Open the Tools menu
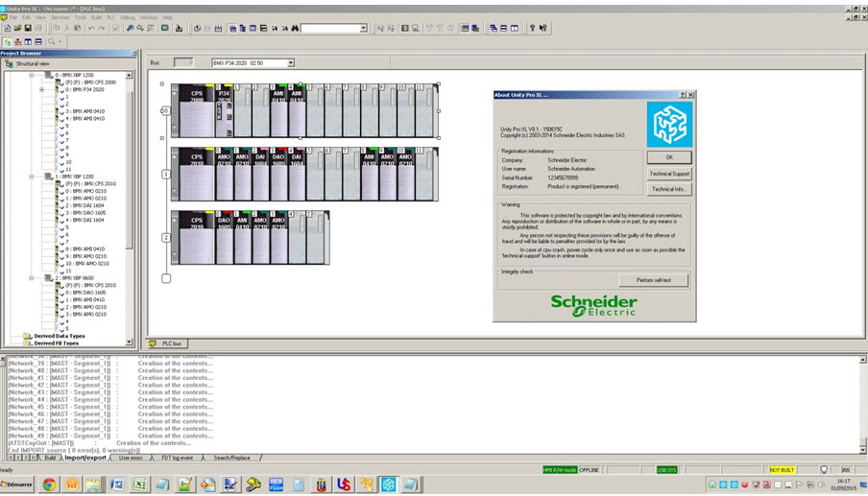The height and width of the screenshot is (496, 868). 81,17
